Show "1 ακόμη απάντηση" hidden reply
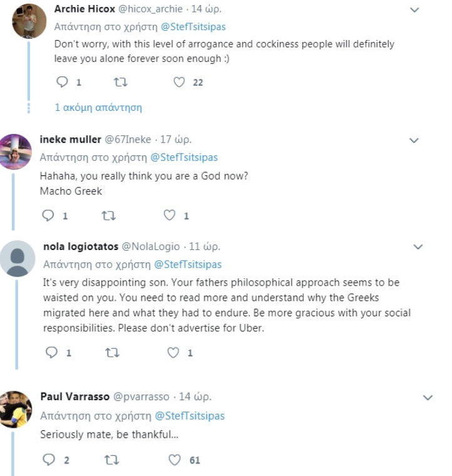Viewport: 452px width, 476px height. 98,107
